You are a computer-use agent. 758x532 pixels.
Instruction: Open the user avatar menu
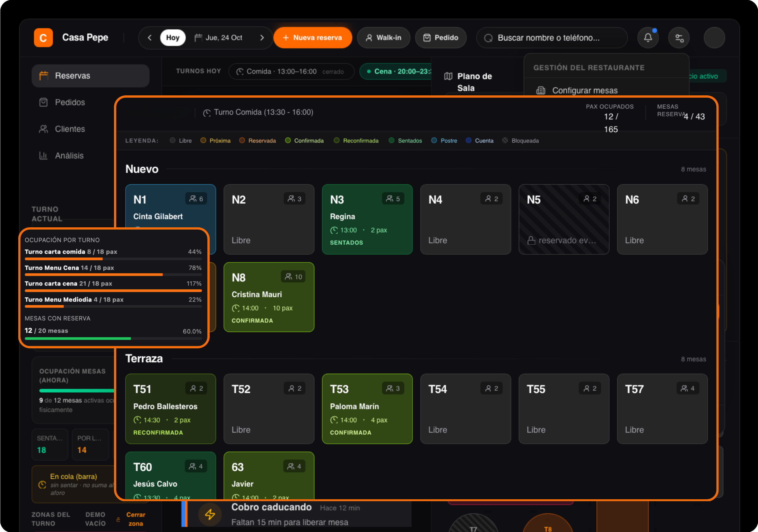tap(714, 38)
